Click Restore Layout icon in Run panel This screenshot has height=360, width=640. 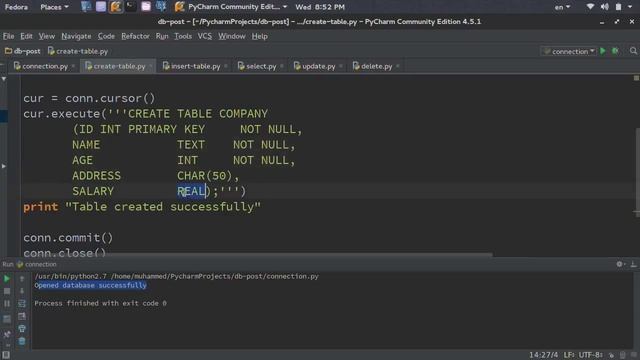point(7,319)
